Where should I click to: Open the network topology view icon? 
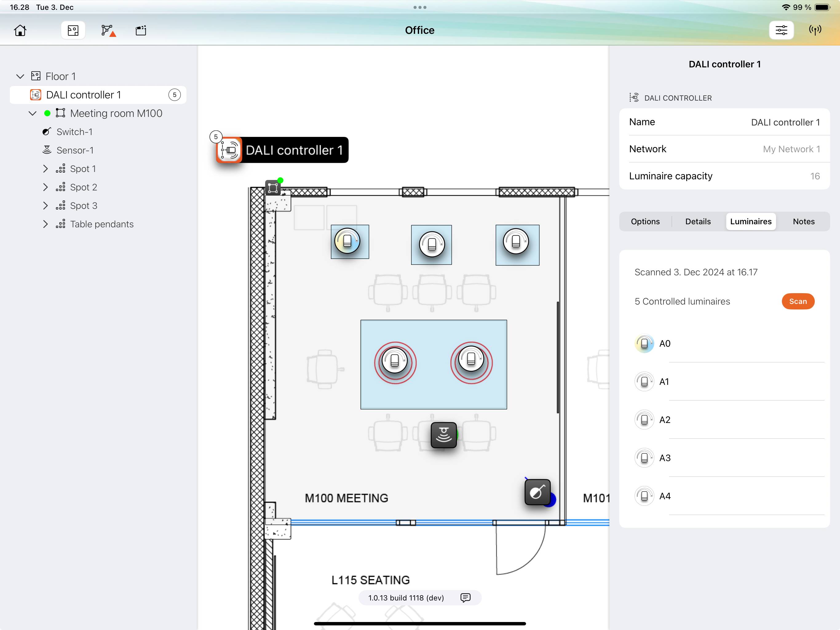108,30
